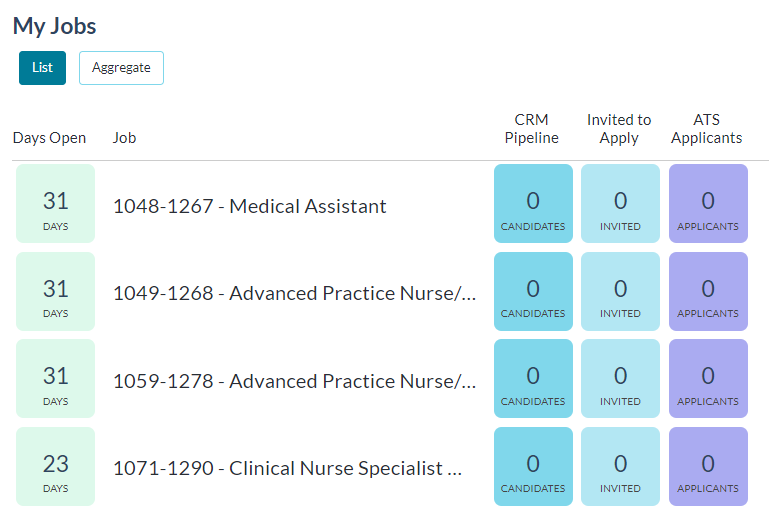The image size is (769, 527).
Task: Click Applicants tile for Medical Assistant job
Action: 708,203
